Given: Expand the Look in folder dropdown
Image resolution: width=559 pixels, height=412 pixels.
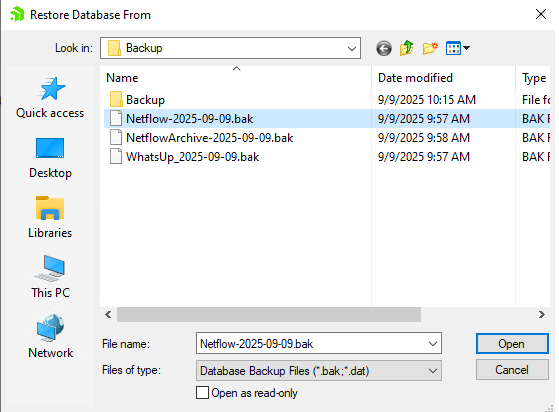Looking at the screenshot, I should click(352, 48).
